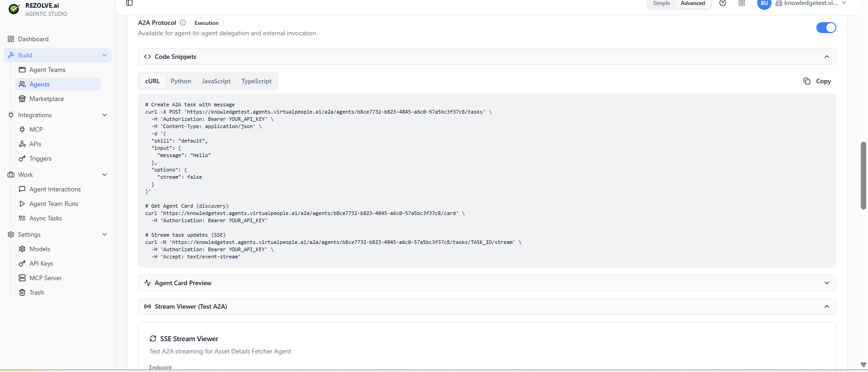Click the cURL code block text
This screenshot has height=372, width=868.
point(487,181)
